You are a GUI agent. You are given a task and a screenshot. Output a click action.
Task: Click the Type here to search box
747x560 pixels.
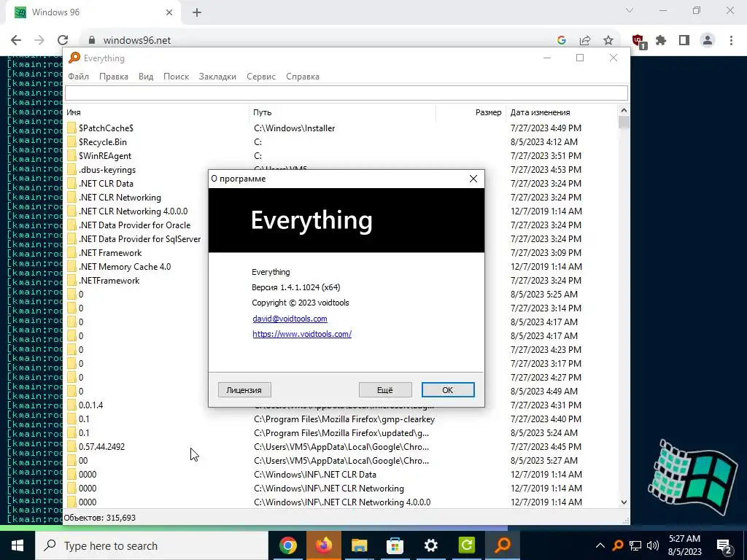(x=152, y=545)
